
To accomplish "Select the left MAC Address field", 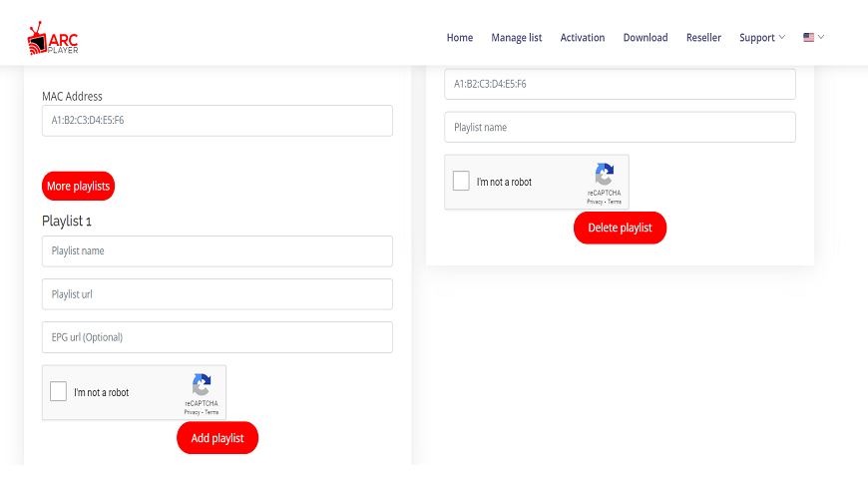I will 217,121.
